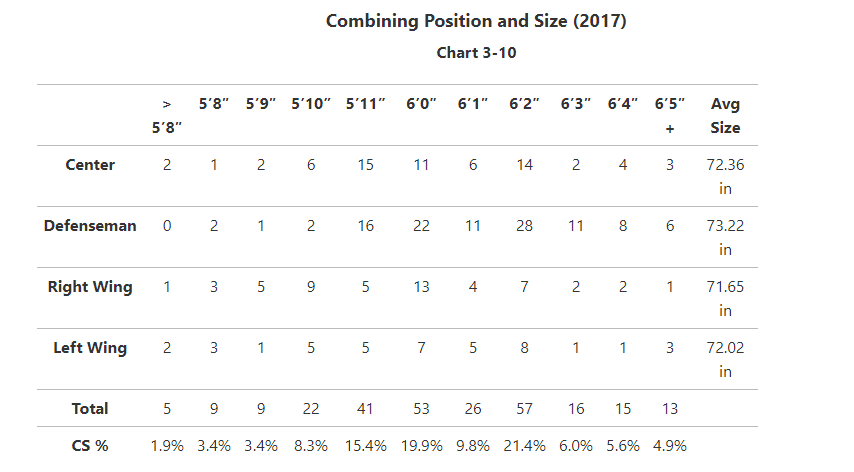Click the 5′10″ column header
Screen dimensions: 854x472
coord(311,103)
